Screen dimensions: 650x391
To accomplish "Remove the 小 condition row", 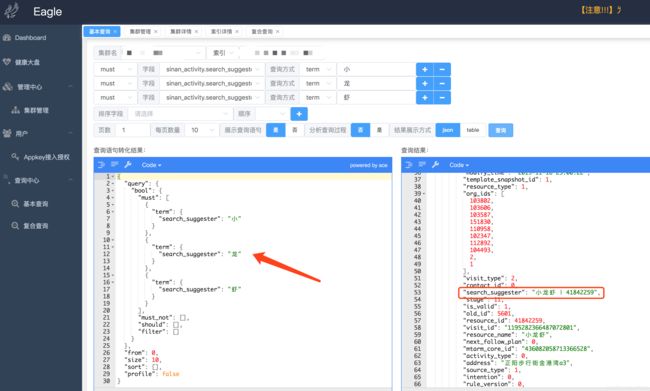I will pos(442,69).
